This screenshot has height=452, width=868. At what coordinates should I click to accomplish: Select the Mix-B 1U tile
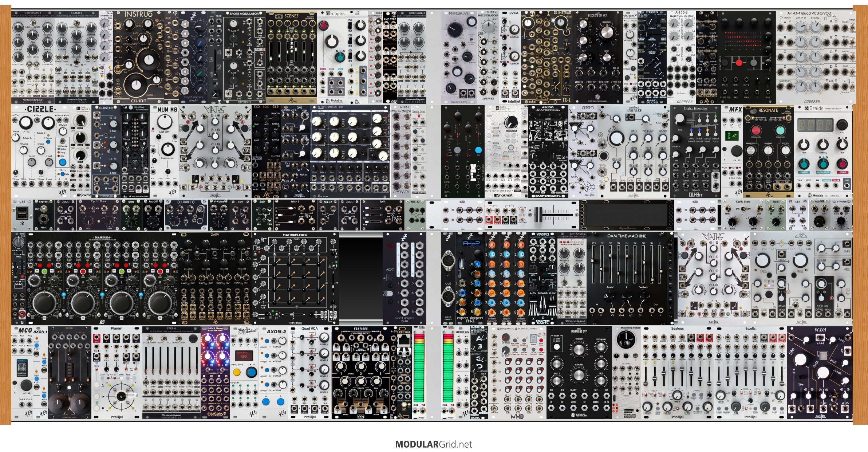295,215
